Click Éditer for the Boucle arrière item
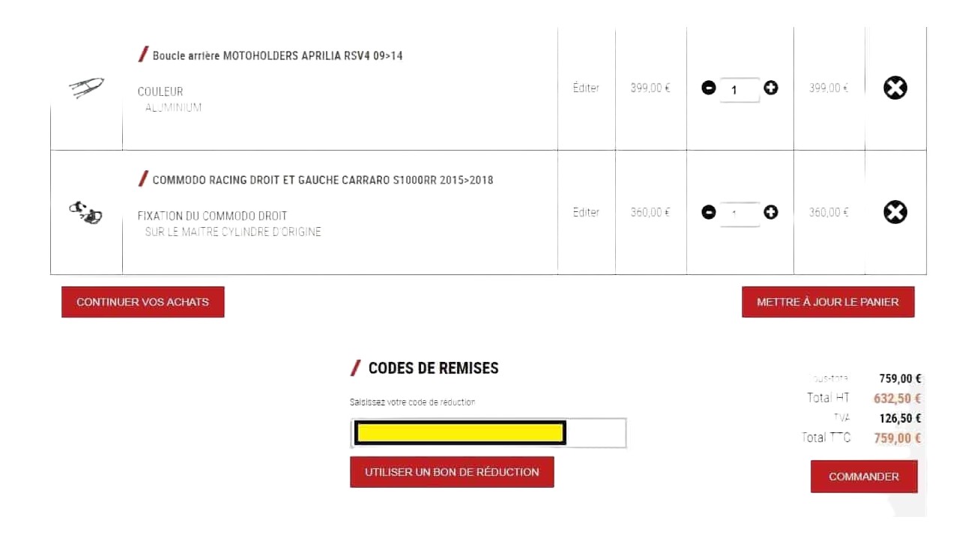 (585, 87)
